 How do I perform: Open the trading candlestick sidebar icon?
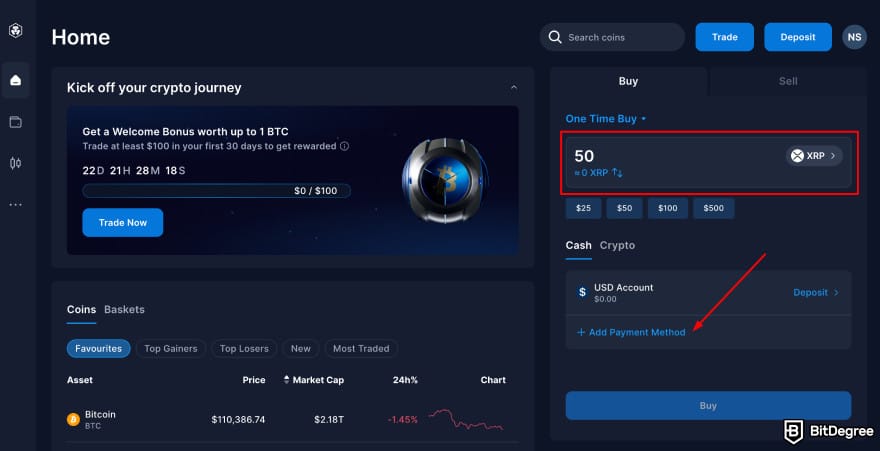click(16, 163)
